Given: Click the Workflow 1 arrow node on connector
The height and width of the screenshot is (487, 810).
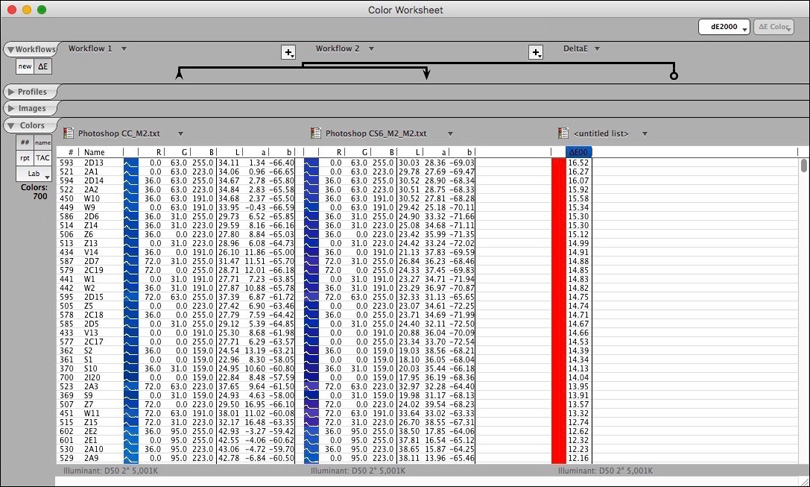Looking at the screenshot, I should pyautogui.click(x=179, y=75).
